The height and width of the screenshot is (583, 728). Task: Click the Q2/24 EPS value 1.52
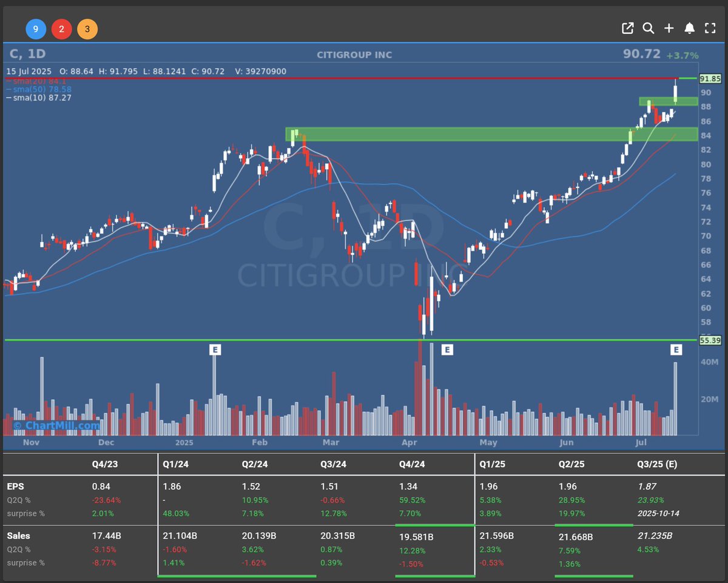[x=251, y=487]
